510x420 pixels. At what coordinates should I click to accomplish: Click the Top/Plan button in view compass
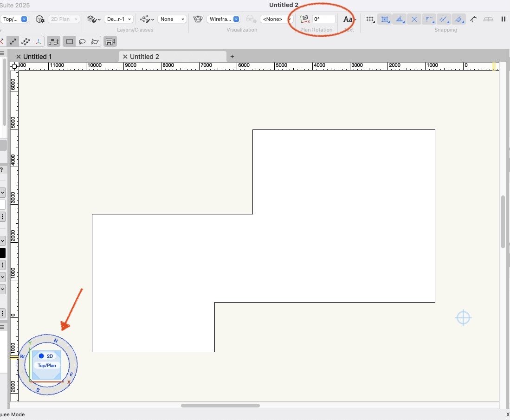(x=46, y=365)
